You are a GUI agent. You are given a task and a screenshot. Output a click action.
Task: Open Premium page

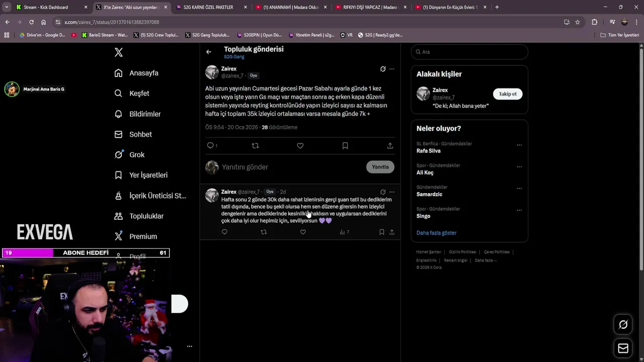[136, 236]
